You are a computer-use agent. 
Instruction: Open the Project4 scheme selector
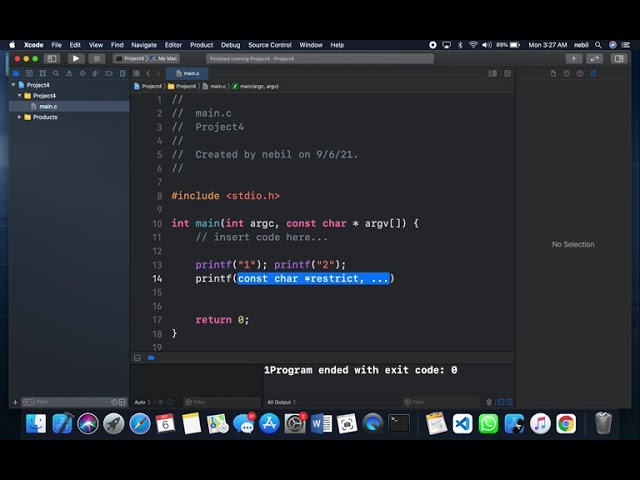(x=130, y=59)
